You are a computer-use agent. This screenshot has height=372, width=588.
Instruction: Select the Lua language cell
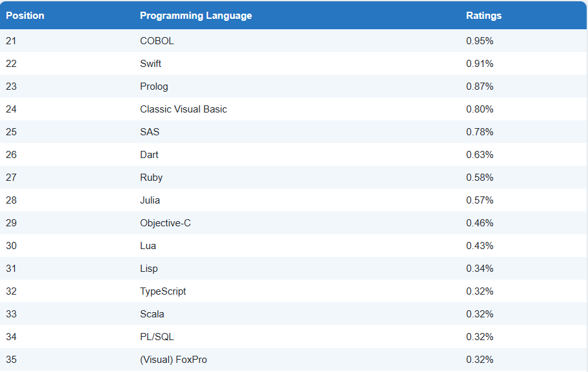(147, 246)
